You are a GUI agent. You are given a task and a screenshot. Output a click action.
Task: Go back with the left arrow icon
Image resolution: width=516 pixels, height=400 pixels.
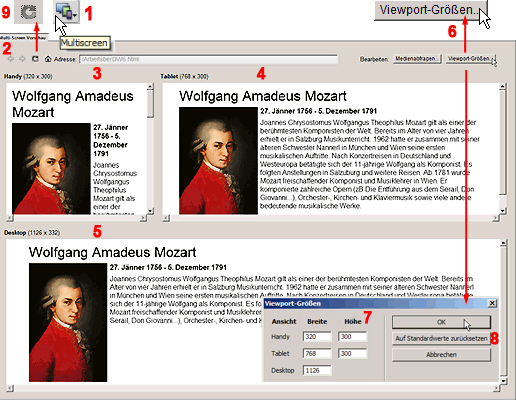11,59
